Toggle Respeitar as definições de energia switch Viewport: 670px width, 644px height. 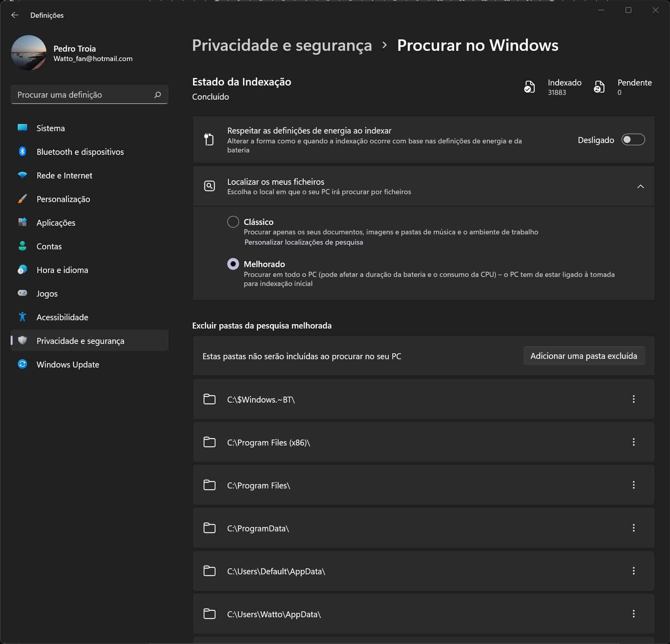pyautogui.click(x=633, y=140)
